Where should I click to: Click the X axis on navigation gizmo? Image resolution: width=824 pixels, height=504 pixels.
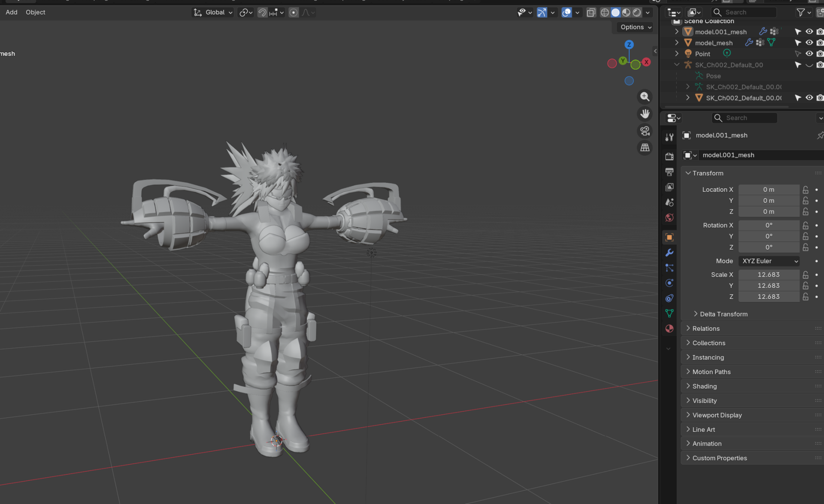point(646,62)
